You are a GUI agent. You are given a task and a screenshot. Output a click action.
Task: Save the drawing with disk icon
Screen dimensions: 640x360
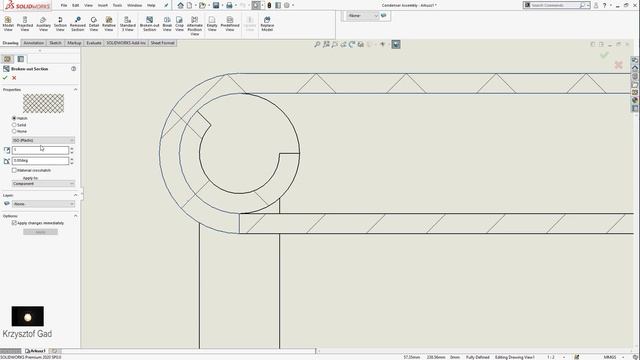(216, 5)
